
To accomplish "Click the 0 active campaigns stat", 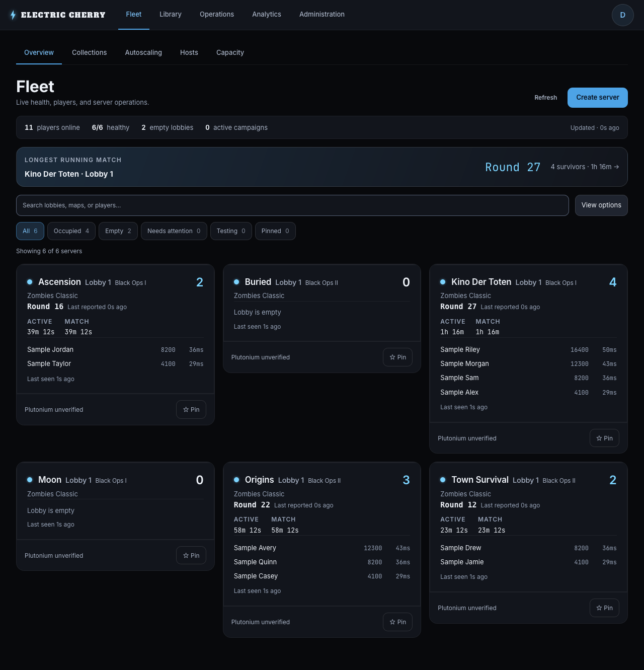I will [236, 127].
